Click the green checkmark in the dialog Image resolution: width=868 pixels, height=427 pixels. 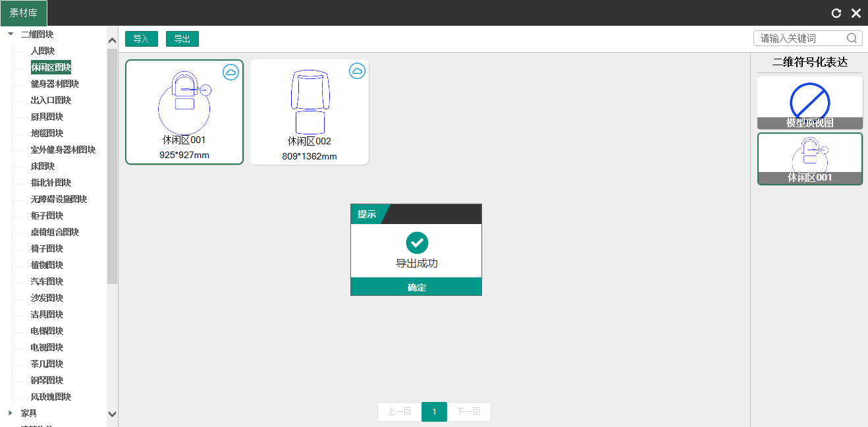(416, 242)
